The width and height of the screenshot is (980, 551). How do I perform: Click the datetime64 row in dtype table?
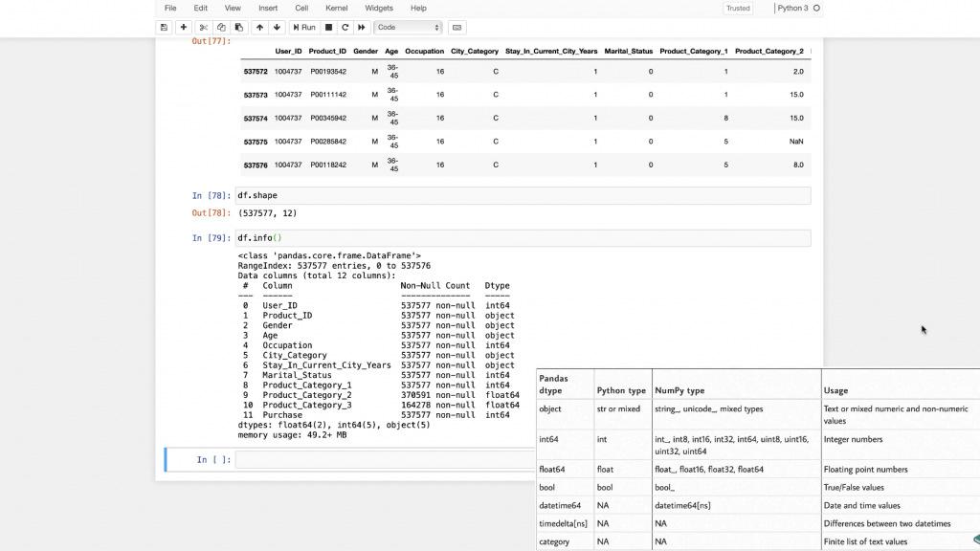pos(758,505)
